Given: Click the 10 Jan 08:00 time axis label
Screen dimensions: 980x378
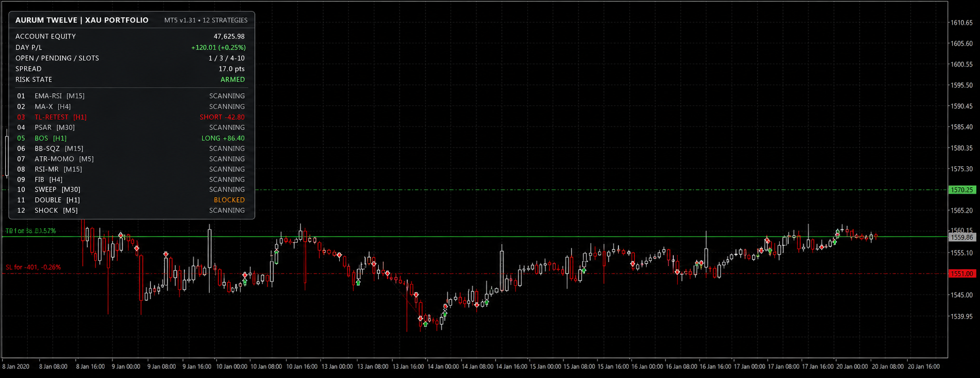Looking at the screenshot, I should tap(266, 367).
